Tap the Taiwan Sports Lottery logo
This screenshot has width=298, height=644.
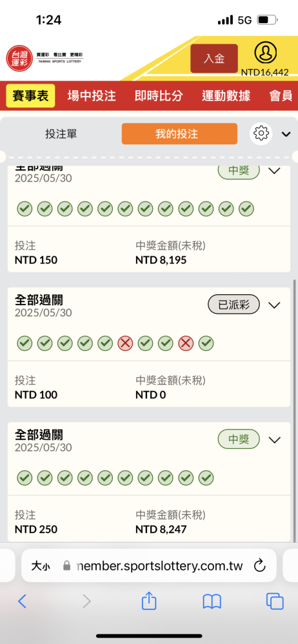(45, 57)
